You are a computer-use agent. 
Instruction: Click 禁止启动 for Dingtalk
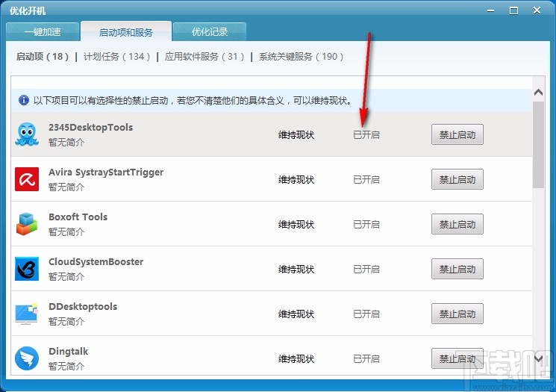457,358
